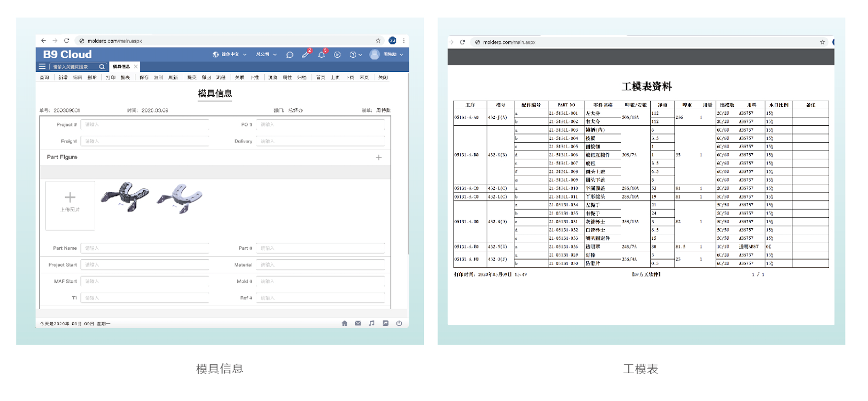Bookmark page with star in left browser
Viewport: 868px width, 401px height.
tap(378, 41)
